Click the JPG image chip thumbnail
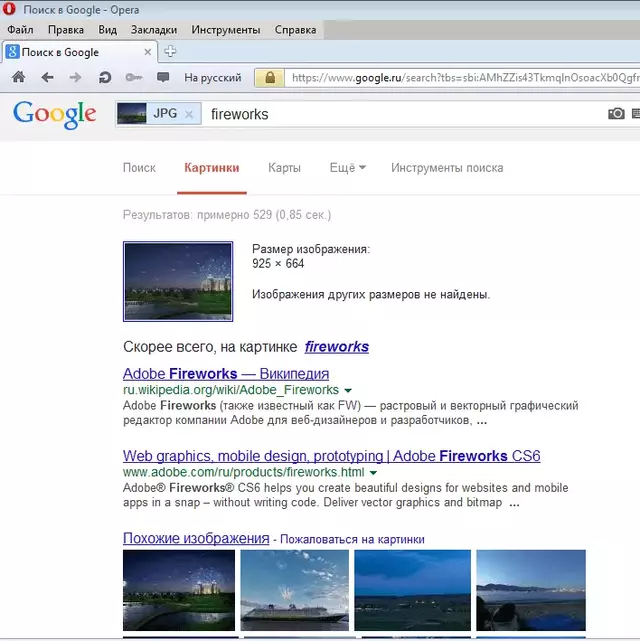The height and width of the screenshot is (641, 640). (x=132, y=114)
